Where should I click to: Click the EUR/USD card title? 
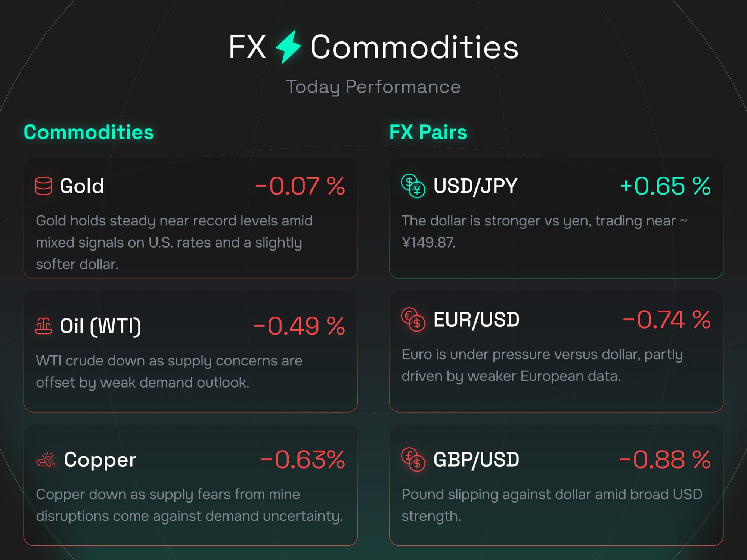[x=476, y=320]
